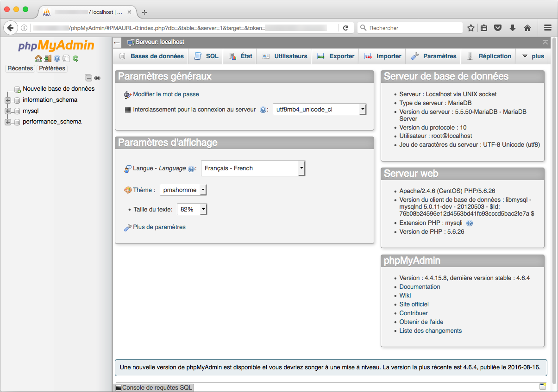This screenshot has width=558, height=392.
Task: Open the Réplication tab
Action: click(489, 56)
